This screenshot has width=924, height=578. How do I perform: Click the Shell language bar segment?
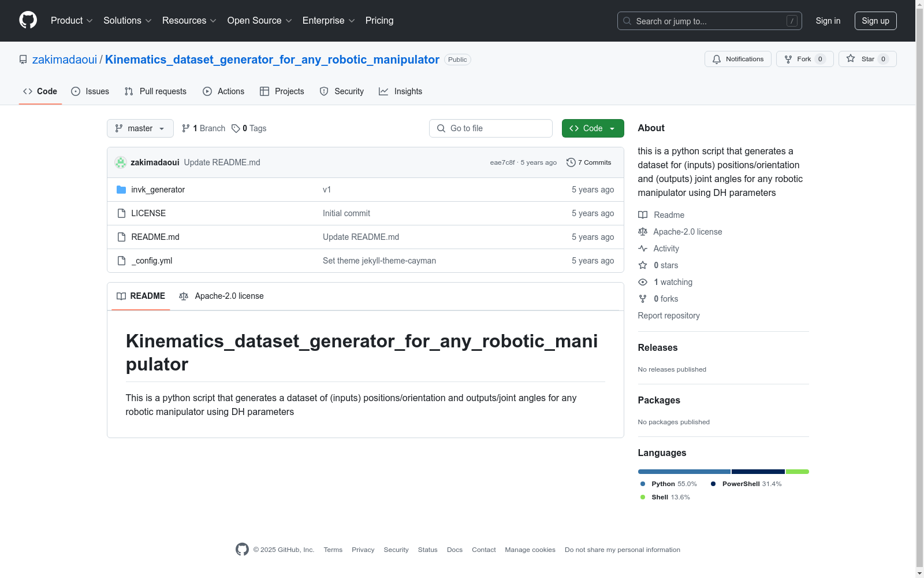[798, 472]
